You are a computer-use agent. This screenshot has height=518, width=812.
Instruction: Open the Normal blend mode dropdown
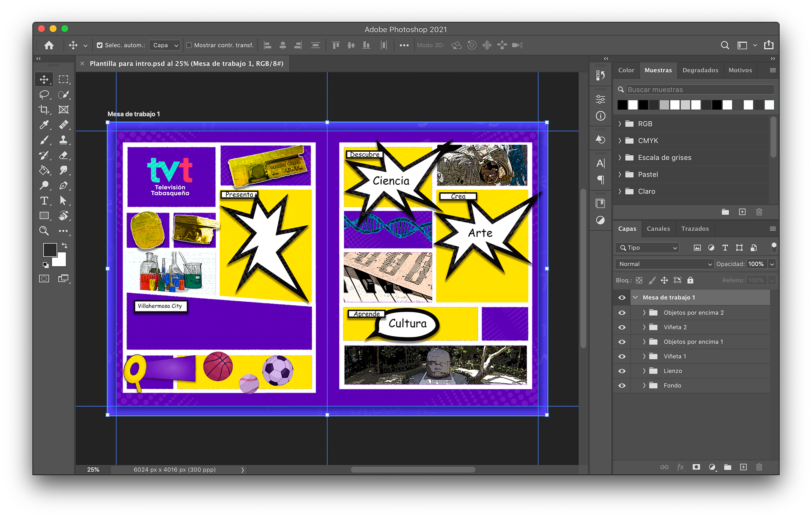click(x=664, y=264)
